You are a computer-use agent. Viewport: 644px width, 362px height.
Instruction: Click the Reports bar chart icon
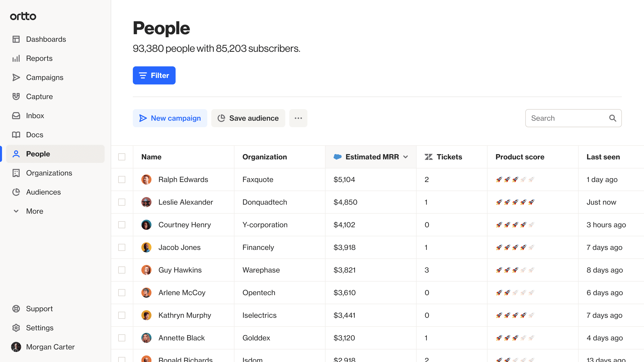click(16, 58)
